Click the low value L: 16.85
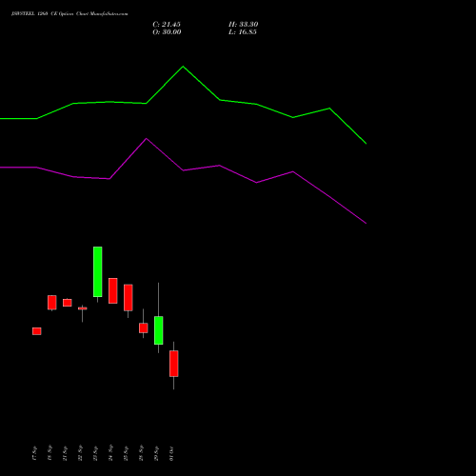Image resolution: width=476 pixels, height=476 pixels. pos(243,32)
